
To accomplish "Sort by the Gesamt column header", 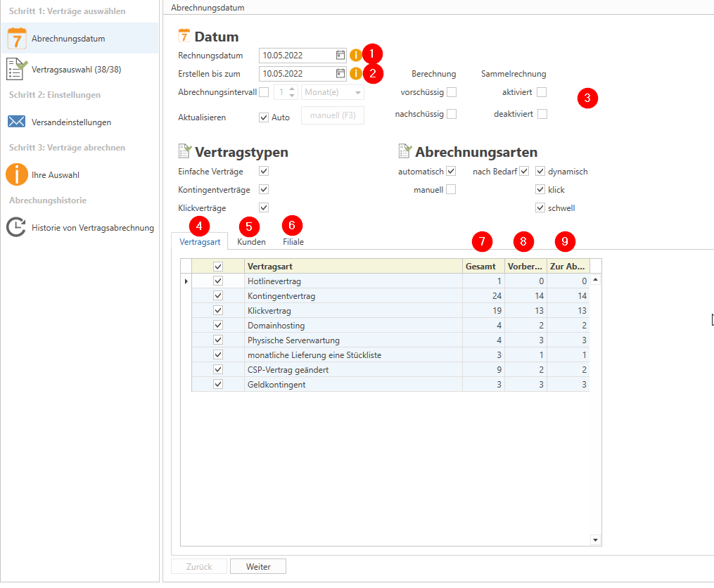I will 482,267.
